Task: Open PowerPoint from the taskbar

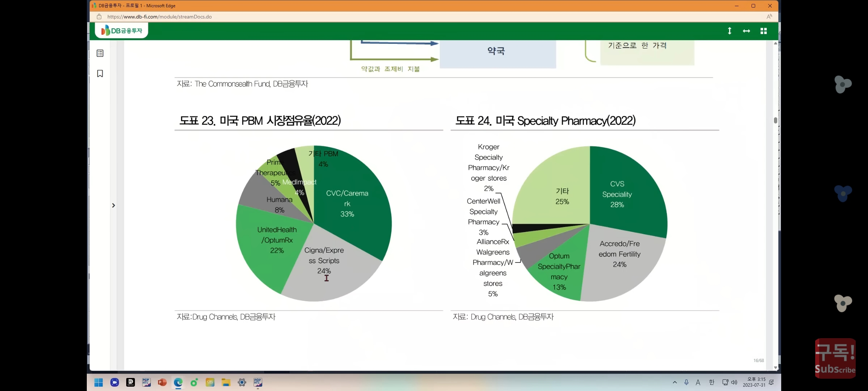Action: click(162, 382)
